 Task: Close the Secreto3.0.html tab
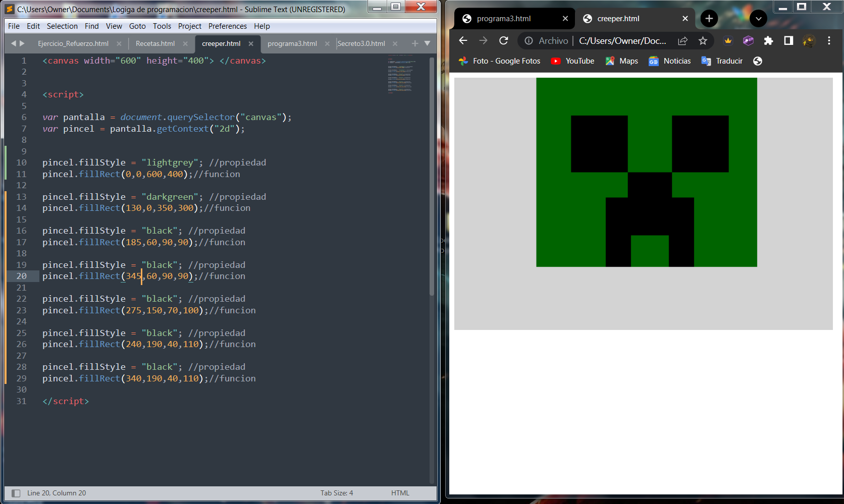tap(395, 44)
